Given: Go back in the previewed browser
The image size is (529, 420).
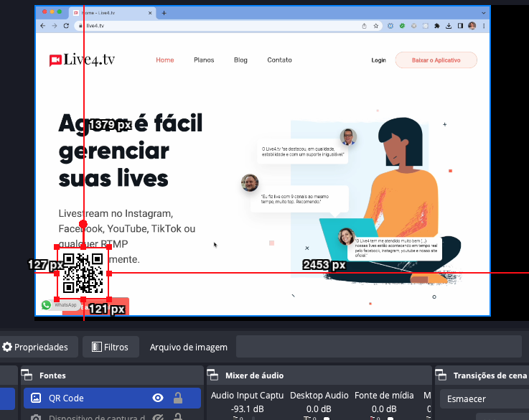Looking at the screenshot, I should (x=42, y=26).
